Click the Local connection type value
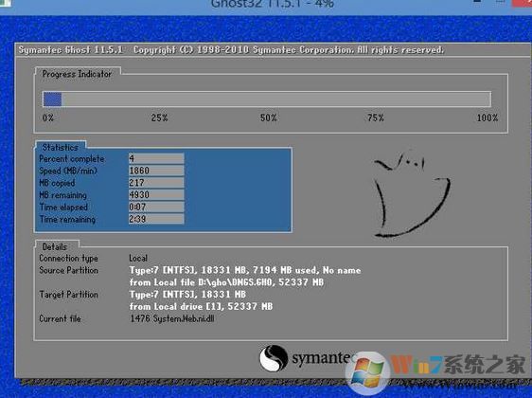 138,258
